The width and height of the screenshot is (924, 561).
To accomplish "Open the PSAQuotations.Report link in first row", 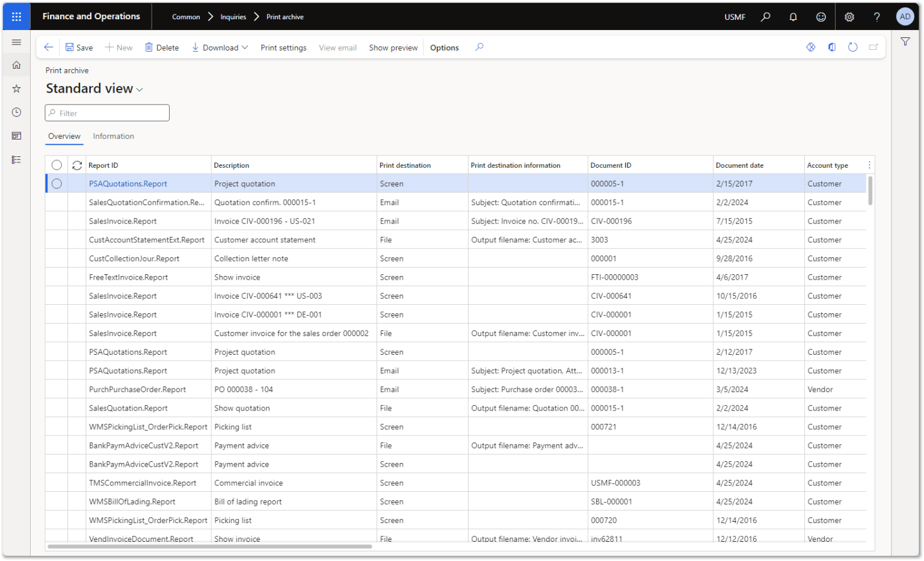I will 128,184.
